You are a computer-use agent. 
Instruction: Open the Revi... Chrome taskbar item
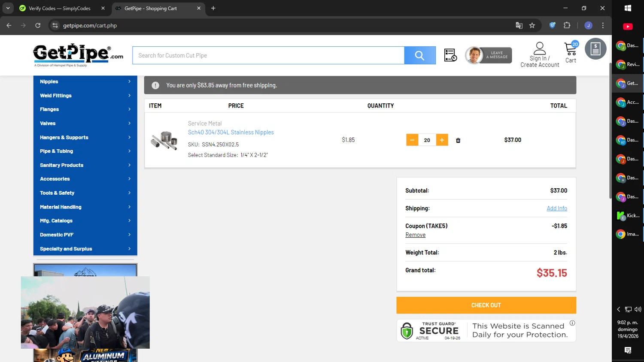point(628,64)
